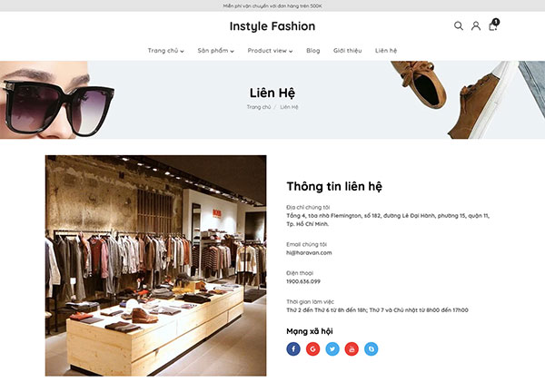The image size is (545, 392).
Task: Expand the Sản phẩm menu chevron
Action: pos(233,52)
